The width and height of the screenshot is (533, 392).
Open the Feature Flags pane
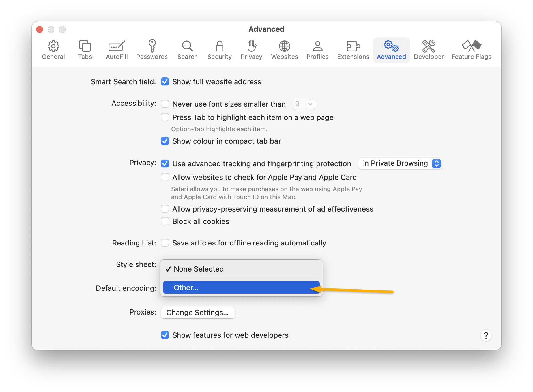point(471,50)
